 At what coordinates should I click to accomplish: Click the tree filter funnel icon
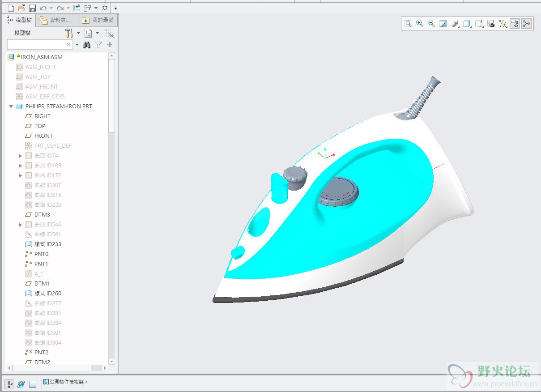coord(98,45)
